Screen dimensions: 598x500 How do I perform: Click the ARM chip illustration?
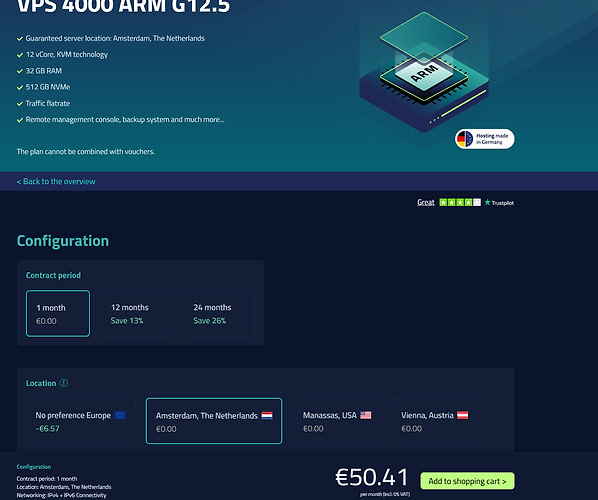tap(424, 72)
